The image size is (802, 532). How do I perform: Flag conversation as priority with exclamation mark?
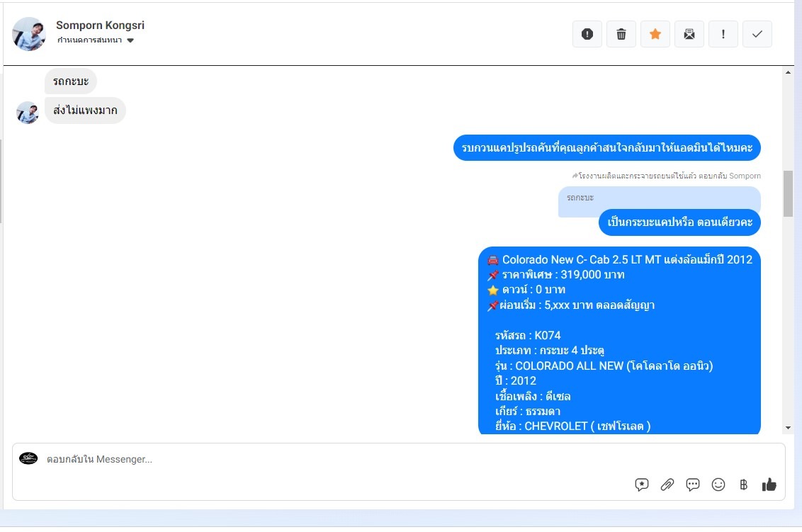click(x=723, y=34)
